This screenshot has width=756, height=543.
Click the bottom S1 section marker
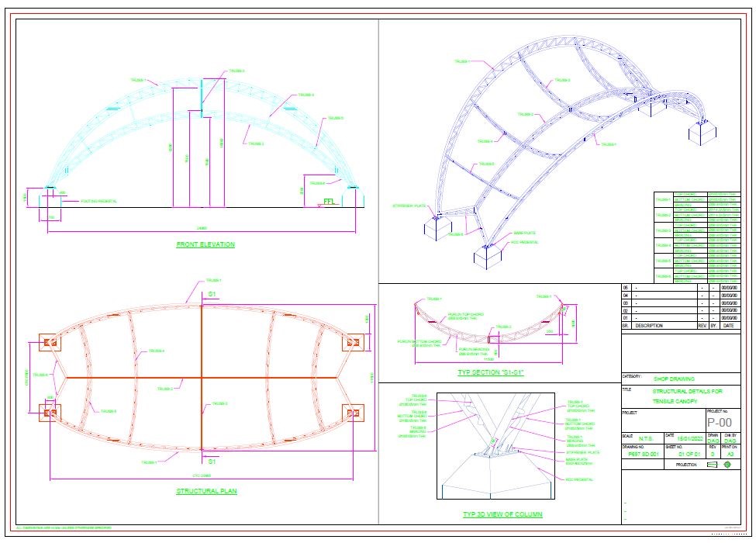click(211, 461)
